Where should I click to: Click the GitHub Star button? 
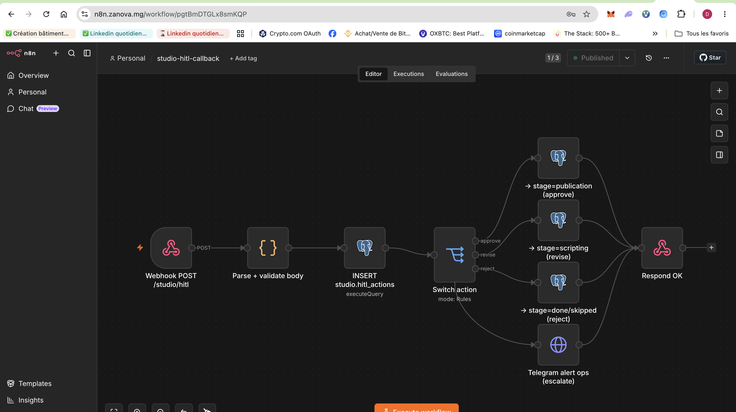[x=710, y=58]
